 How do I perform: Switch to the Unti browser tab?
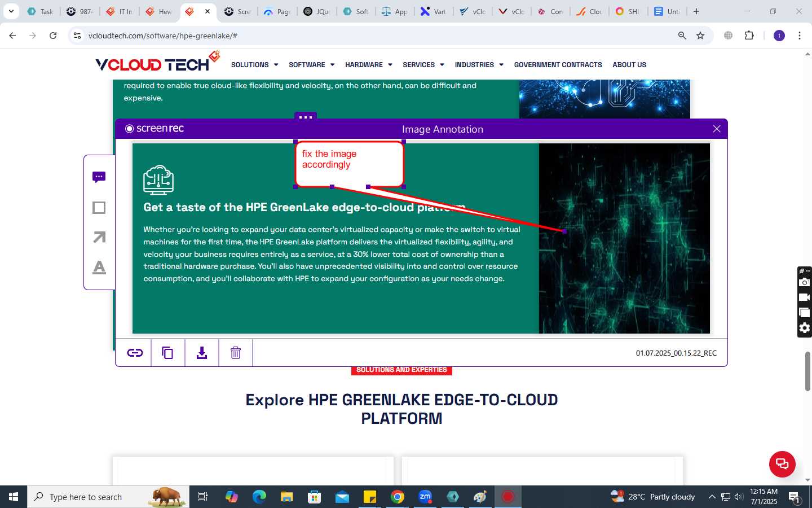point(667,11)
